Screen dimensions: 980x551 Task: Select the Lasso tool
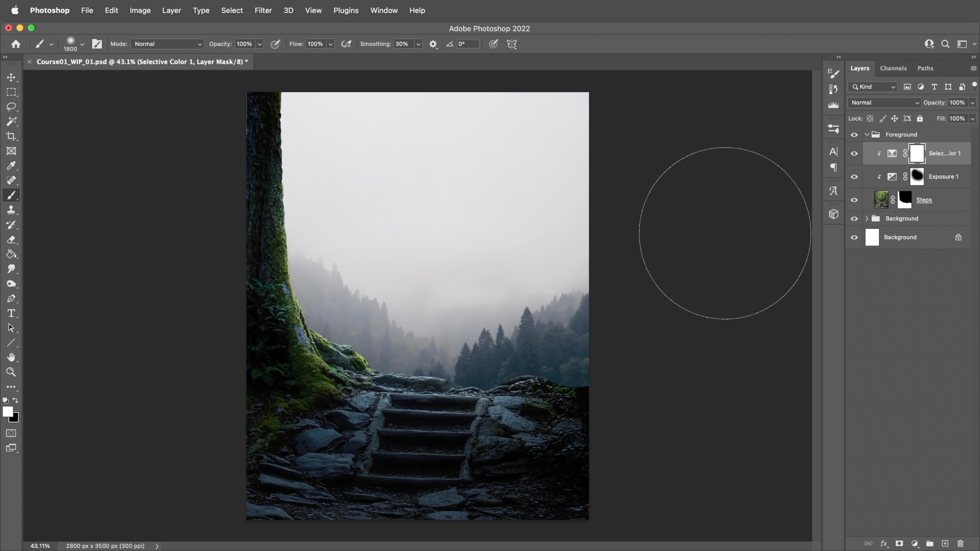[x=11, y=107]
